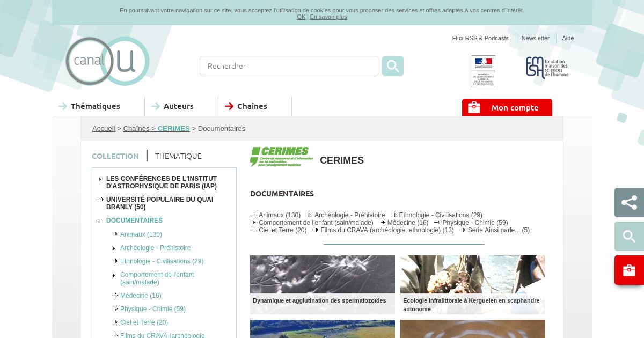The height and width of the screenshot is (338, 644).
Task: Open Série Ainsi parle... (5)
Action: (499, 230)
